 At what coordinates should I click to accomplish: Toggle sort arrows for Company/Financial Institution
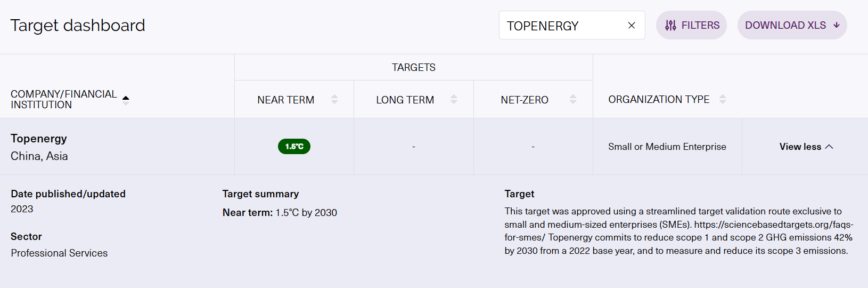point(126,99)
